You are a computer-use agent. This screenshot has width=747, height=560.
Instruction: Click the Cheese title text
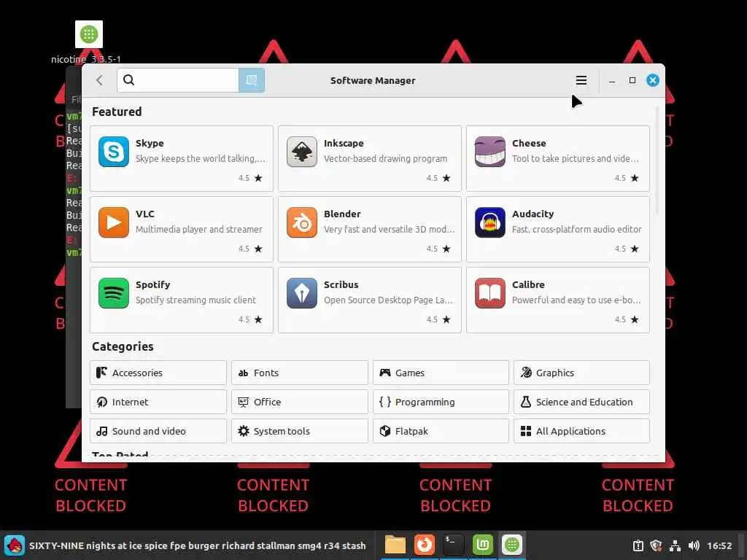[x=529, y=143]
